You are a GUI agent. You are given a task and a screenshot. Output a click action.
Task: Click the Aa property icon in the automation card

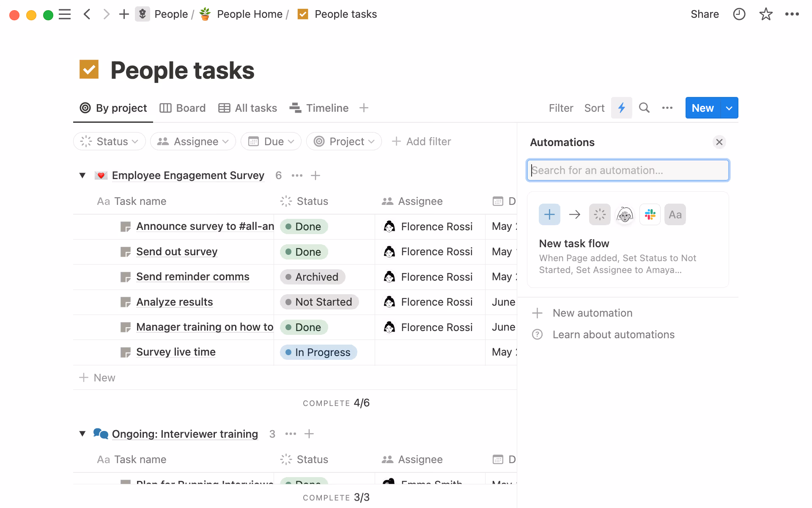[675, 214]
